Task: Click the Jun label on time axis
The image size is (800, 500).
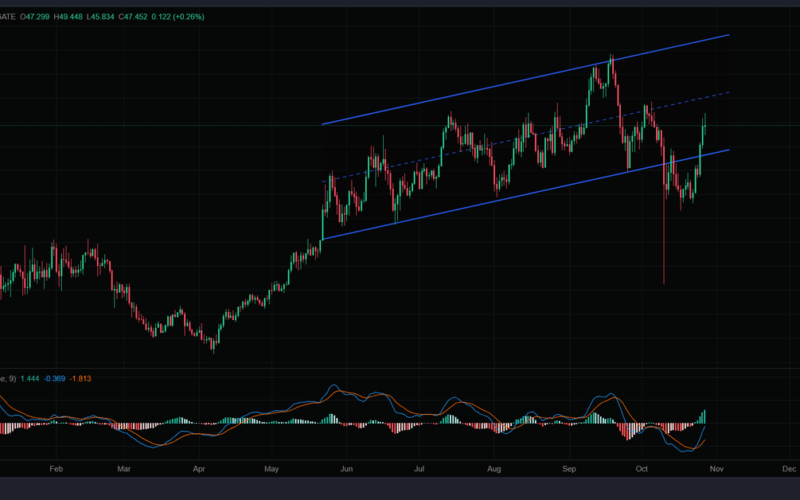Action: 347,467
